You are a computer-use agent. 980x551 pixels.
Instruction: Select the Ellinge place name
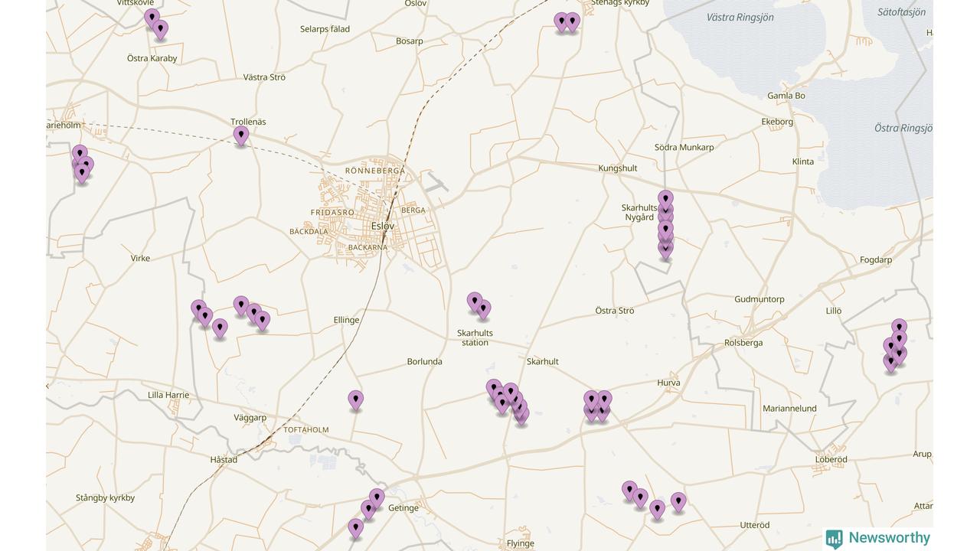[347, 320]
